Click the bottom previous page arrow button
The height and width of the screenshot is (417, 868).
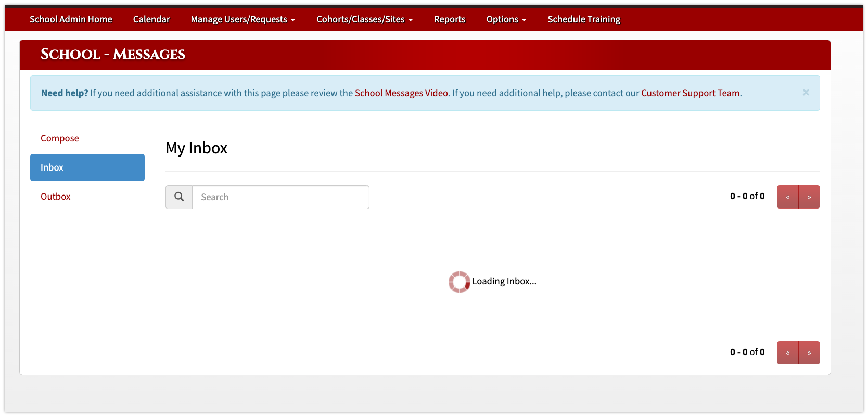click(787, 353)
